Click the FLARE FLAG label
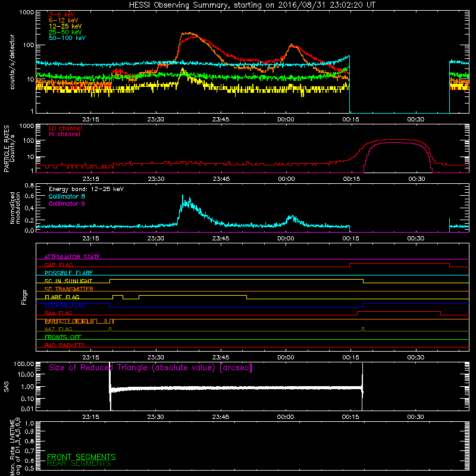Image resolution: width=476 pixels, height=476 pixels. [62, 297]
